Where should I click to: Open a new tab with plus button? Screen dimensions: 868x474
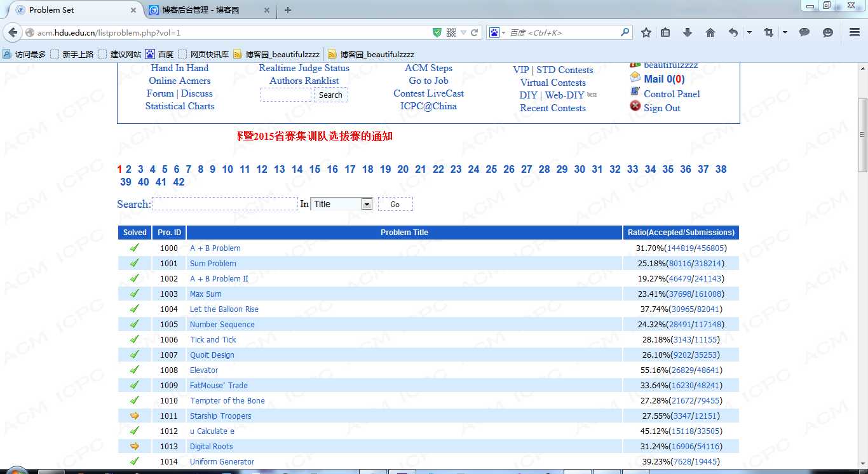point(288,10)
